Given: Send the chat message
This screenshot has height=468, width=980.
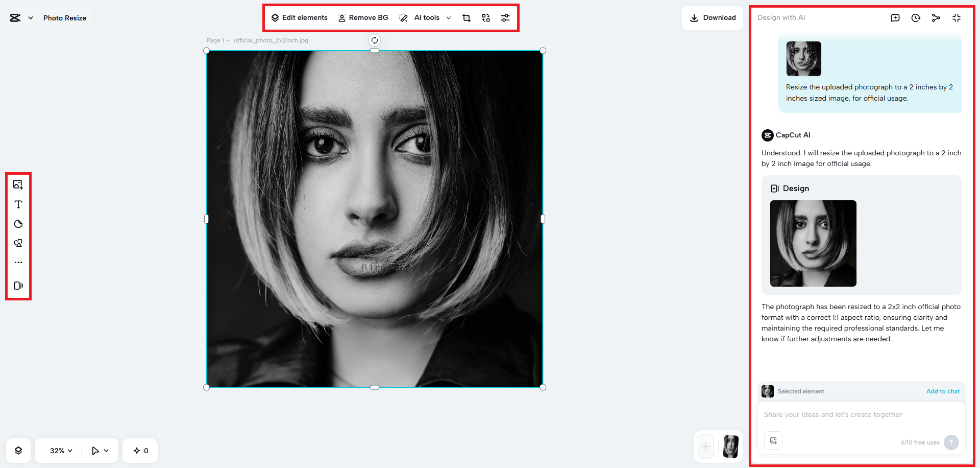Looking at the screenshot, I should pyautogui.click(x=951, y=442).
